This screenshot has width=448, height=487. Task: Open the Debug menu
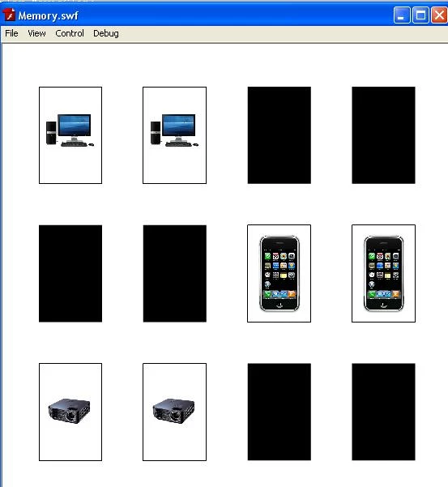[x=106, y=33]
